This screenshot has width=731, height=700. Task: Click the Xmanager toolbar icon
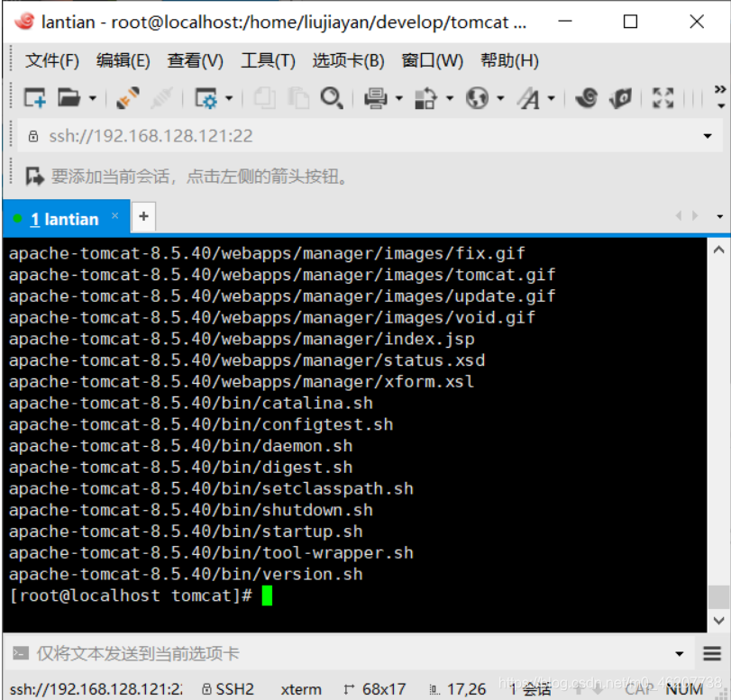620,98
